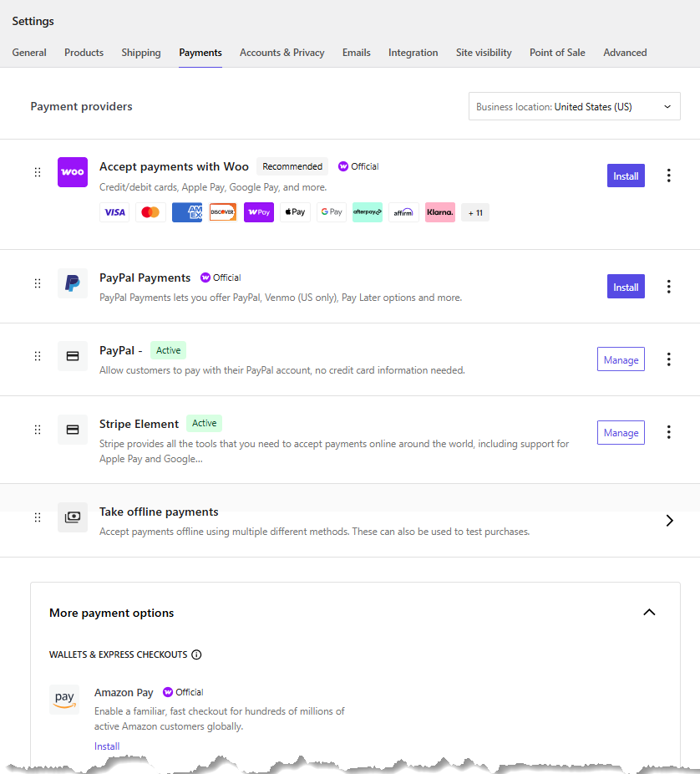Screen dimensions: 700x774
Task: Select the Payments tab
Action: 200,53
